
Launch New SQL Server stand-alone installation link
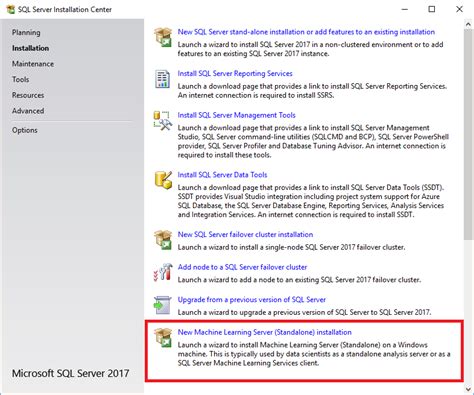[x=306, y=32]
